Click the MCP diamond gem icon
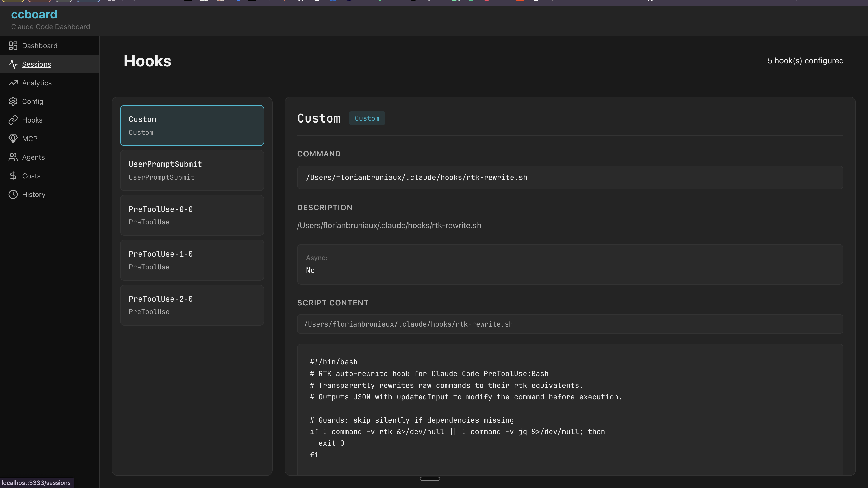868x488 pixels. point(13,139)
